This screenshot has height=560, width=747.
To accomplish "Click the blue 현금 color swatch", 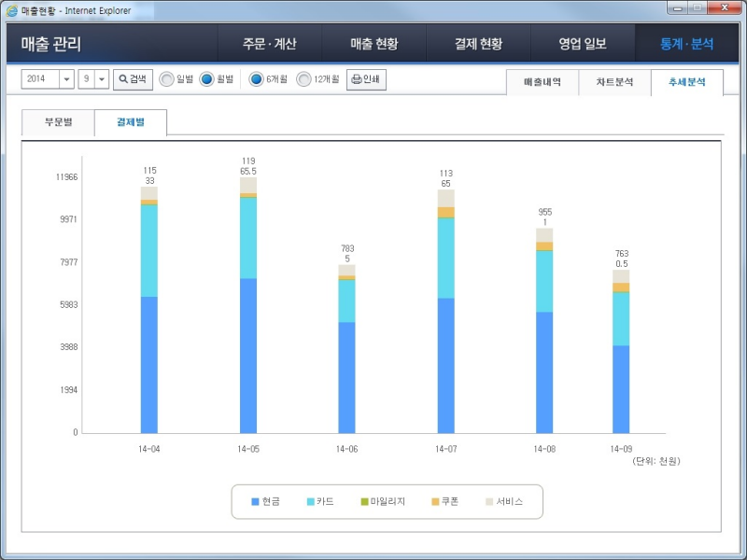I will pyautogui.click(x=254, y=501).
